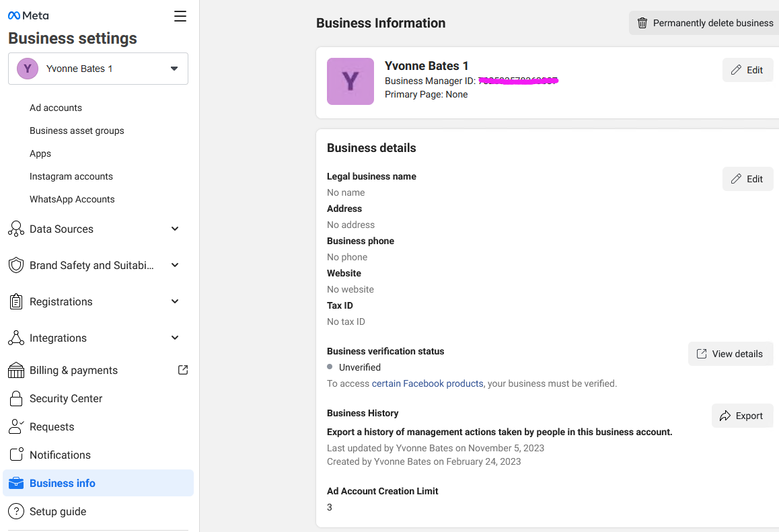View details of business verification status
Screen dimensions: 779x532
(x=731, y=354)
